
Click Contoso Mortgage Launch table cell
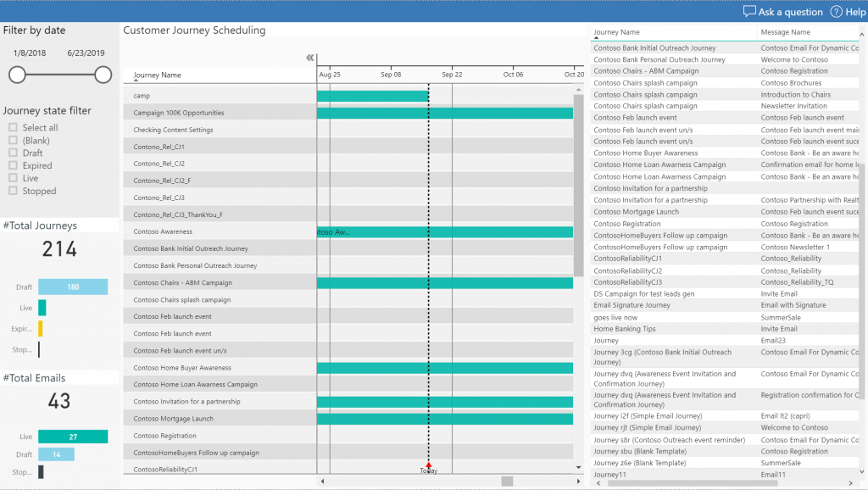point(636,211)
